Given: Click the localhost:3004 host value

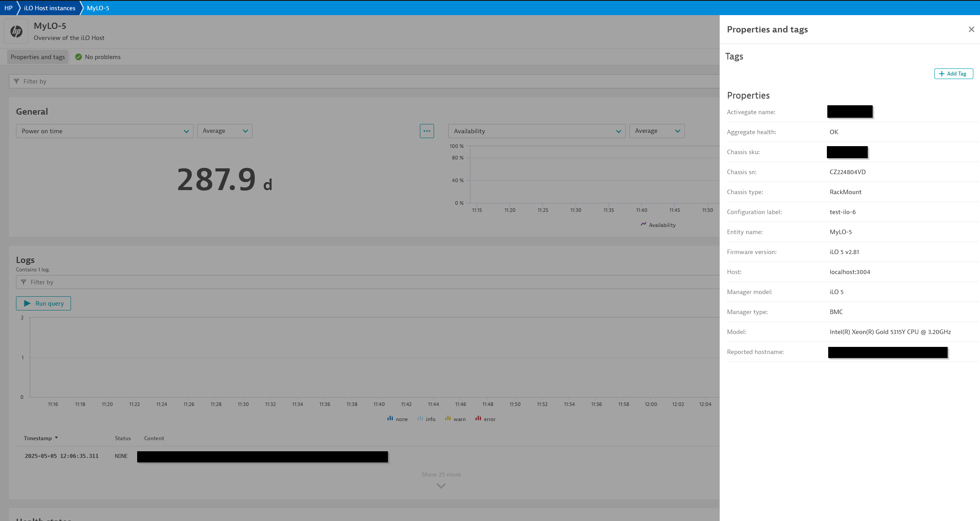Looking at the screenshot, I should point(850,272).
